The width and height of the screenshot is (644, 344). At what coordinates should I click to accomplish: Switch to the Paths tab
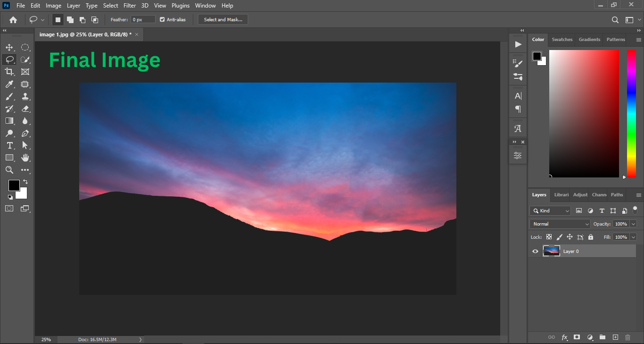click(x=617, y=195)
